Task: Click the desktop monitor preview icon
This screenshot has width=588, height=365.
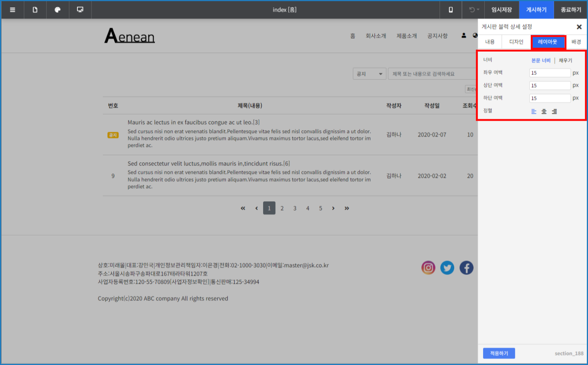Action: click(80, 10)
